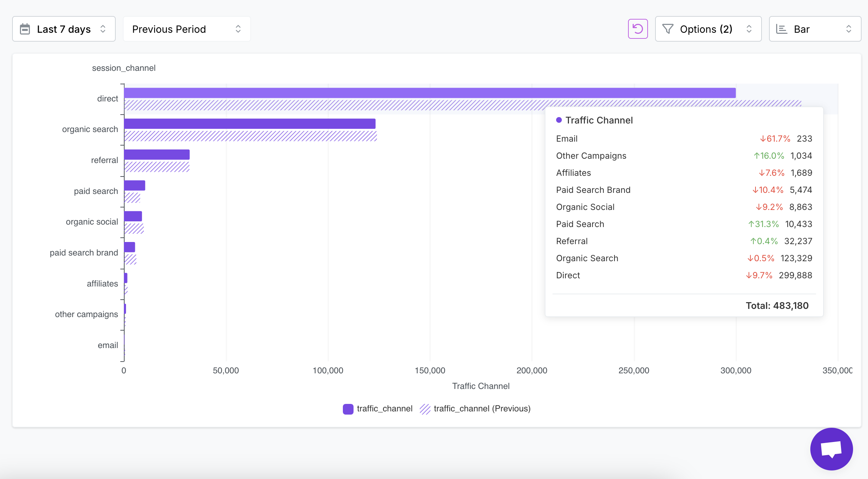Screen dimensions: 868x479
Task: Click the undo/reset refresh icon
Action: coord(638,29)
